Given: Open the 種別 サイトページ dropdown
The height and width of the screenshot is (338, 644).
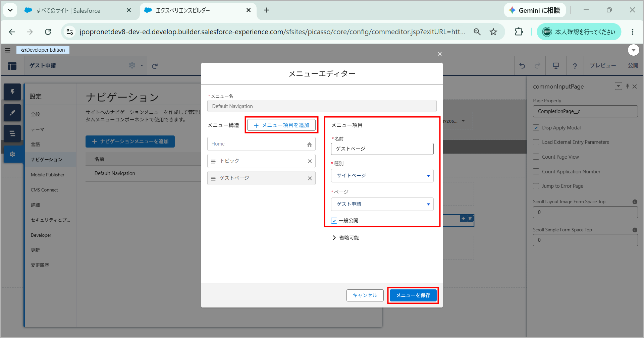Looking at the screenshot, I should coord(382,176).
